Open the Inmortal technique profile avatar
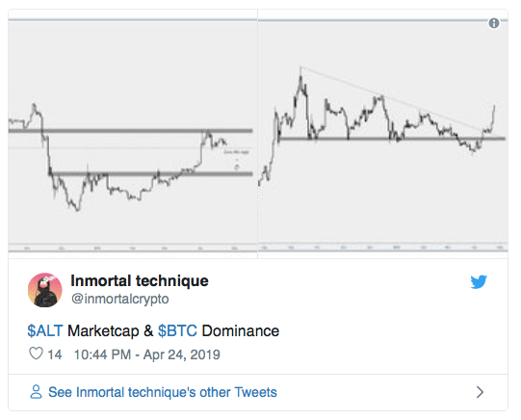The height and width of the screenshot is (420, 521). 45,290
